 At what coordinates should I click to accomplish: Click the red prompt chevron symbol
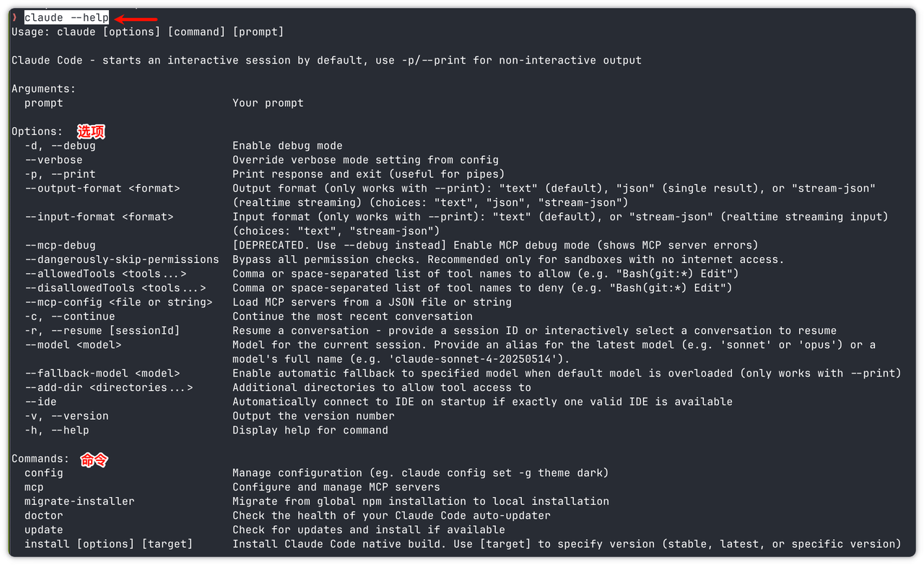click(14, 17)
